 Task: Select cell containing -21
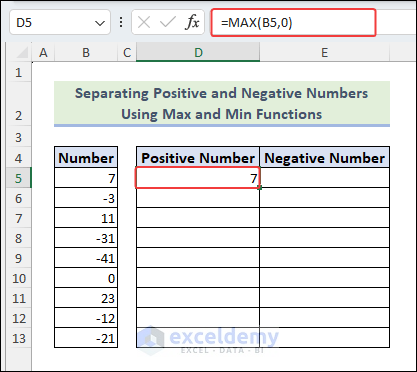86,338
